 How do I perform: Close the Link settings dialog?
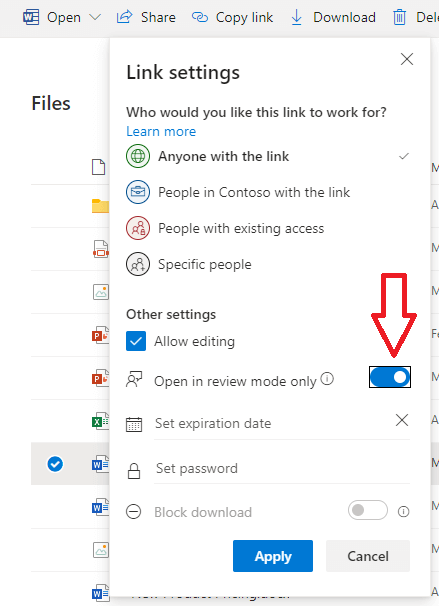[x=407, y=59]
